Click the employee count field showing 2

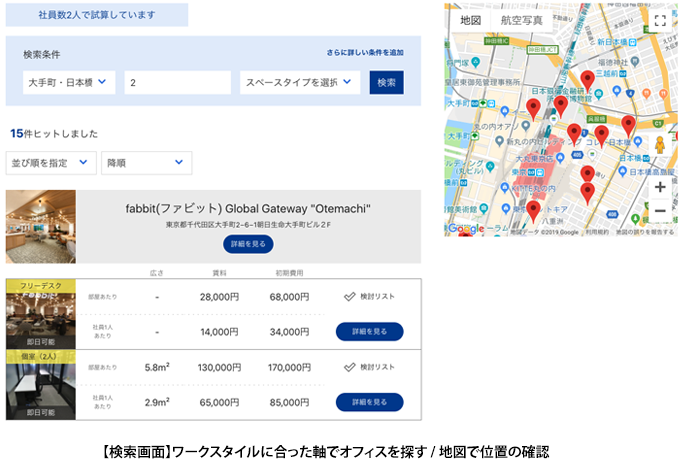177,82
